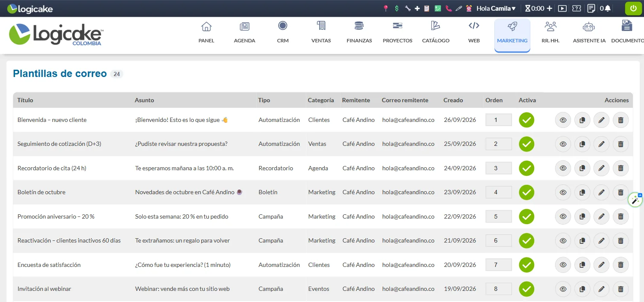The height and width of the screenshot is (302, 644).
Task: Open the VENTAS menu
Action: pos(321,33)
